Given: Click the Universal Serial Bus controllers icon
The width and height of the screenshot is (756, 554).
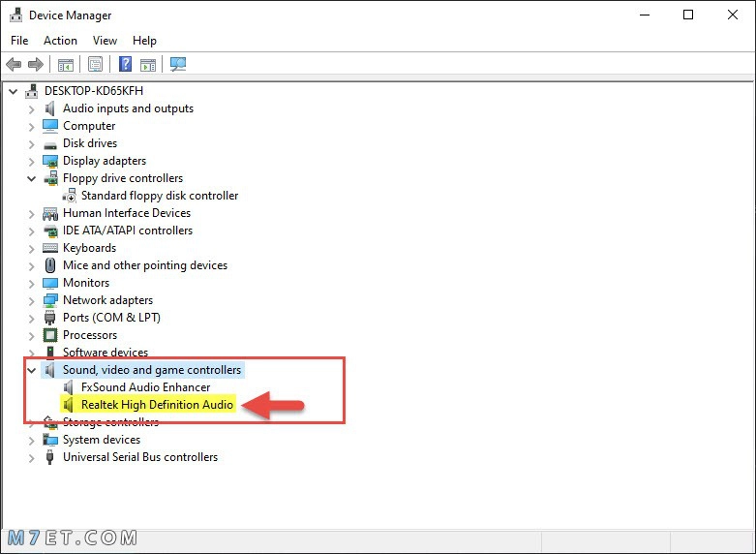Looking at the screenshot, I should point(49,457).
